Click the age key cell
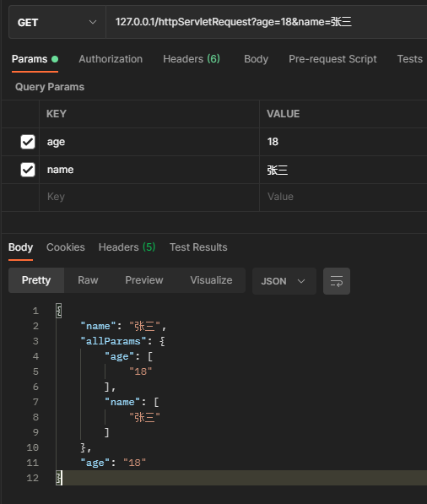This screenshot has height=504, width=427. click(x=149, y=142)
